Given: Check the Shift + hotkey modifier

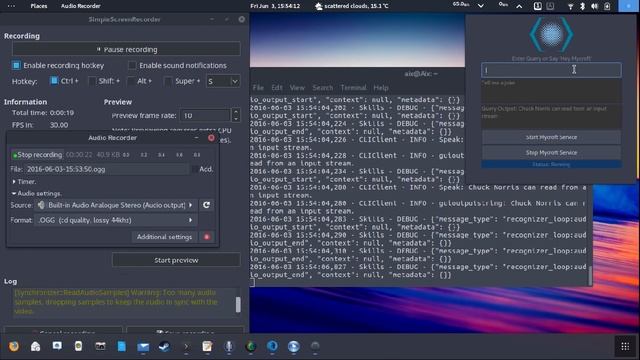Looking at the screenshot, I should click(x=92, y=81).
